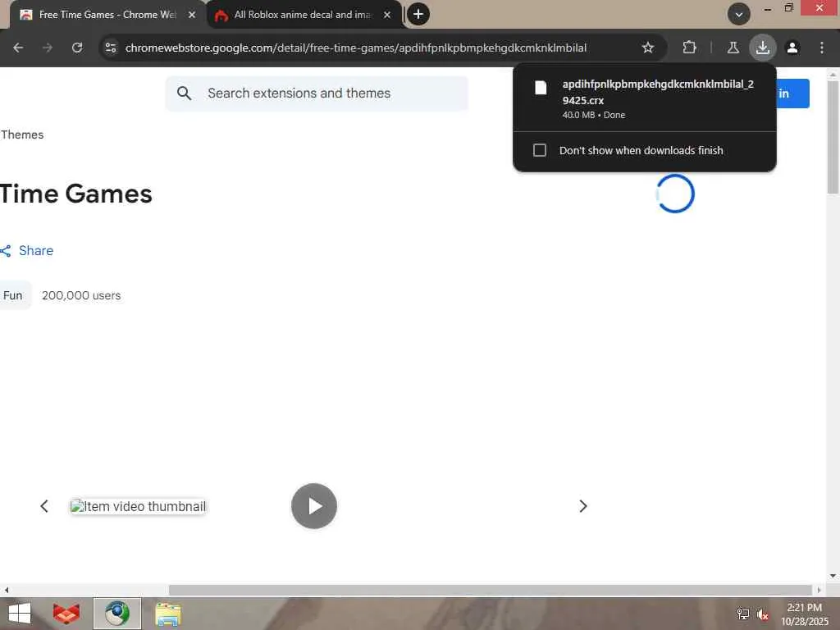
Task: Reload the Chrome Web Store page
Action: 77,48
